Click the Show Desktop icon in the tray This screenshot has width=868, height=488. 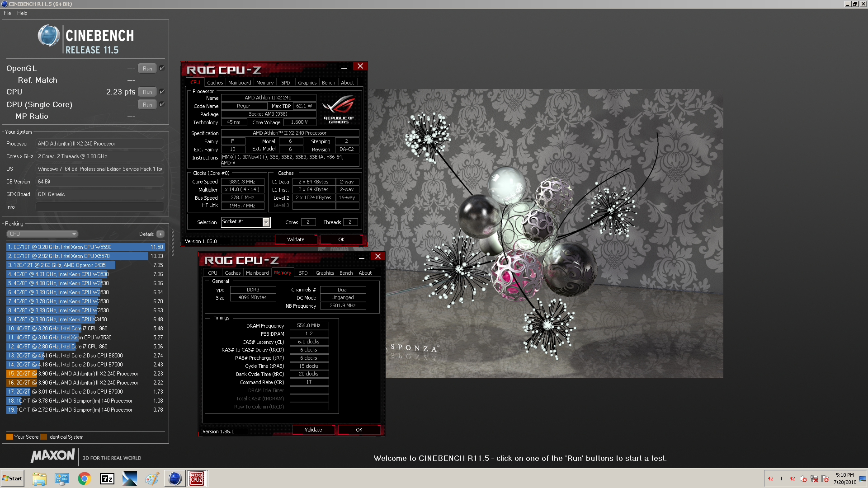click(863, 479)
